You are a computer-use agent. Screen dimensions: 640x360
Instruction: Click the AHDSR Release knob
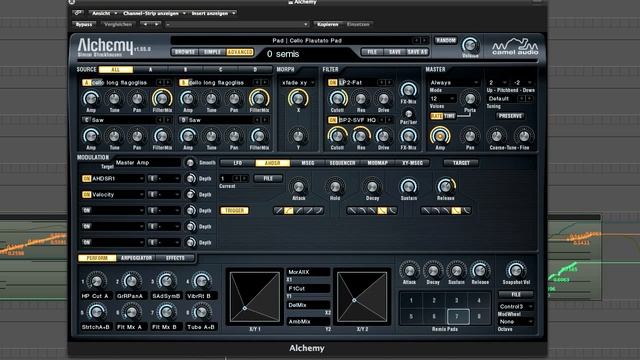pyautogui.click(x=445, y=187)
